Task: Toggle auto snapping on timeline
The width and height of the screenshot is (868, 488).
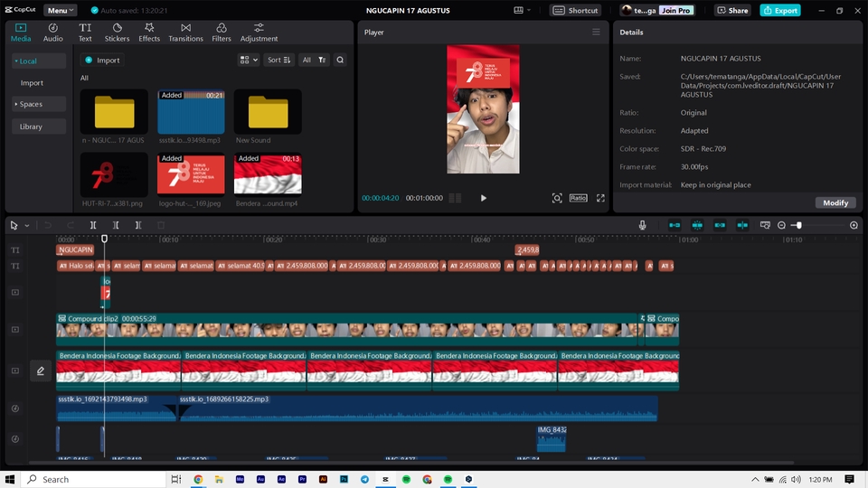Action: point(697,225)
